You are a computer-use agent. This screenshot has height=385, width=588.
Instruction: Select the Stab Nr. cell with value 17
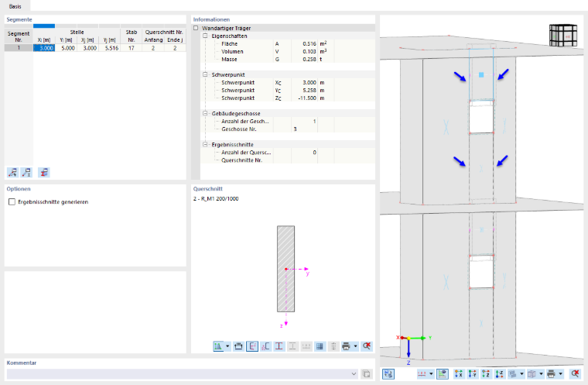pos(132,48)
